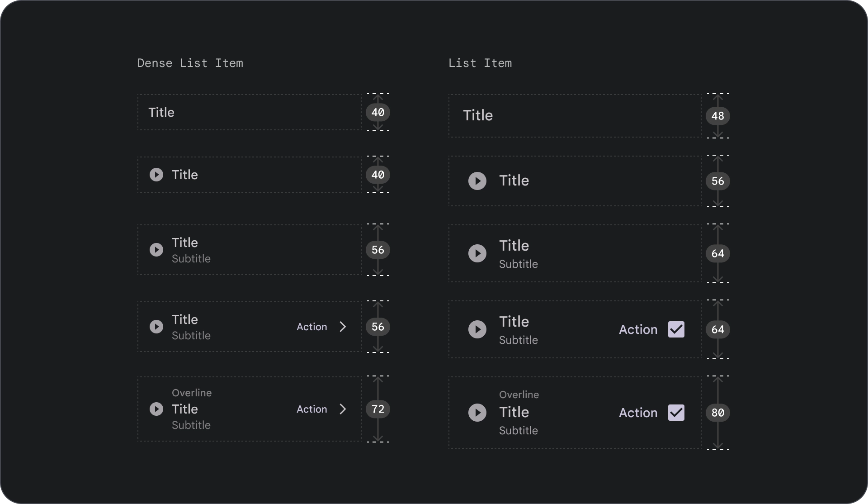Click the height badge showing 72 in Dense List

pyautogui.click(x=377, y=409)
